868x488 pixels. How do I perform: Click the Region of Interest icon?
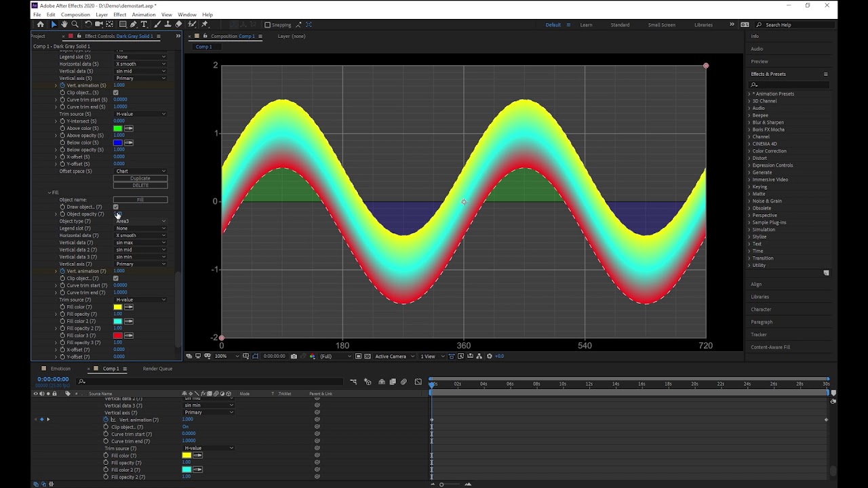pos(358,356)
